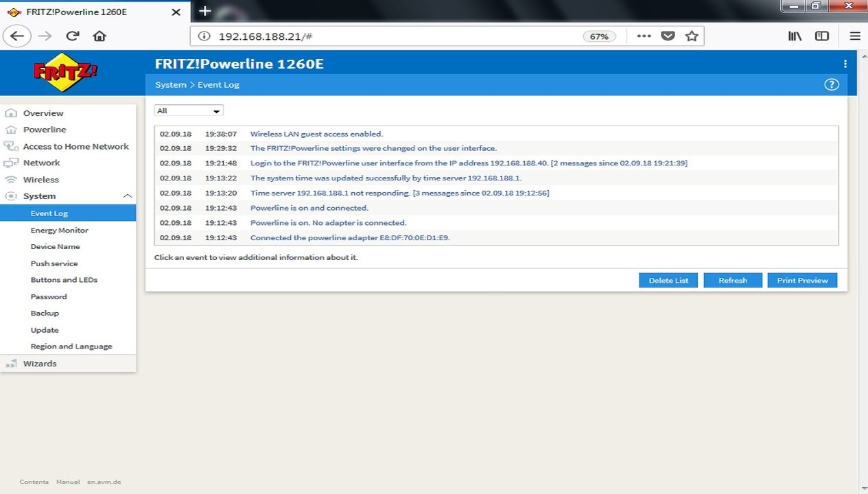The width and height of the screenshot is (868, 494).
Task: Click the Wireless wifi icon in the sidebar
Action: (x=11, y=180)
